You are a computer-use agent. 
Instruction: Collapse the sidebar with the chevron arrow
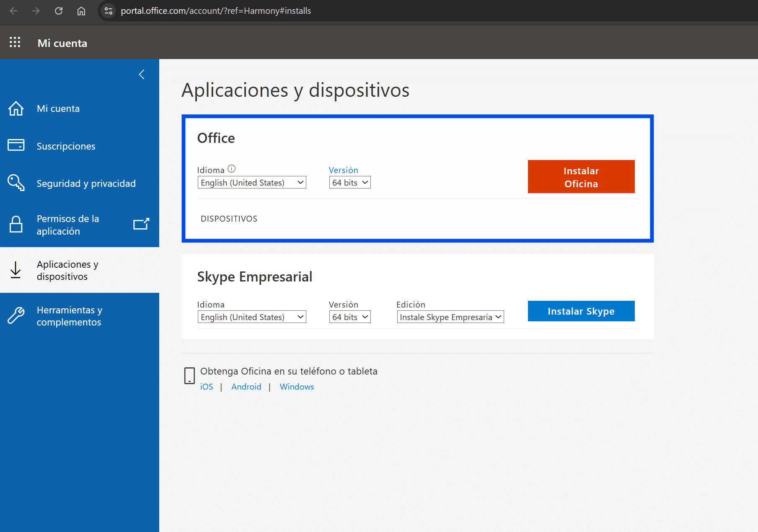click(142, 75)
